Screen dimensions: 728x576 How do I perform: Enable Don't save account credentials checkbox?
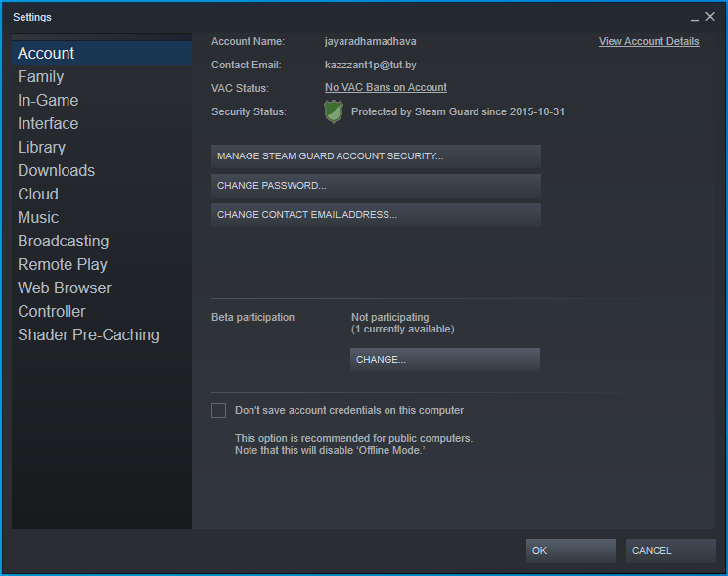(218, 411)
